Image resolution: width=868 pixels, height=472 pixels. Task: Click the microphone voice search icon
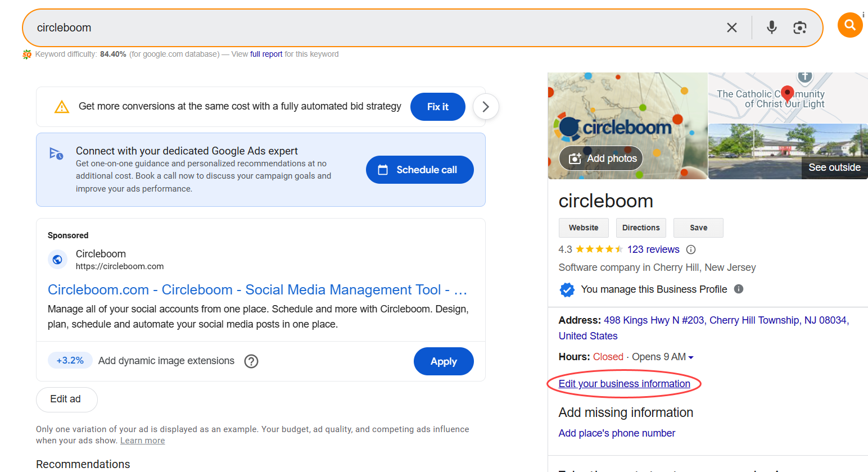(771, 26)
